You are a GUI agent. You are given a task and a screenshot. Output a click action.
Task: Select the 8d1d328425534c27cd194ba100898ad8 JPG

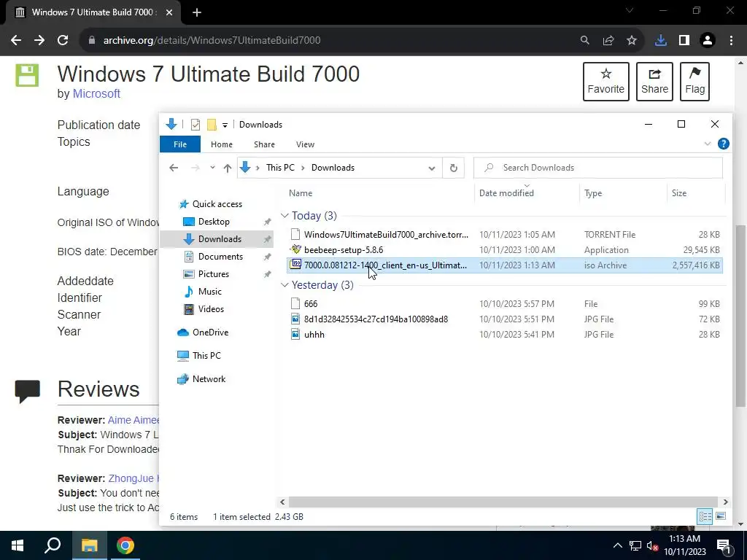tap(505, 319)
